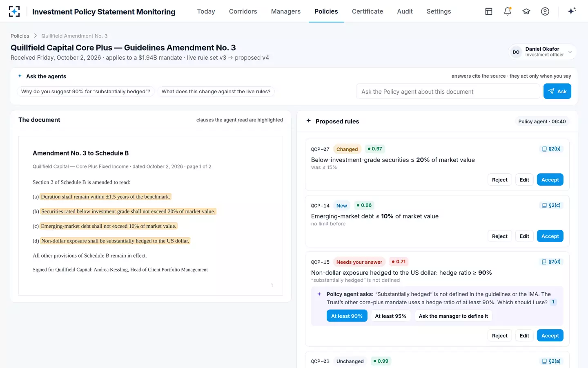Accept rule QCP-14
588x368 pixels.
[550, 236]
